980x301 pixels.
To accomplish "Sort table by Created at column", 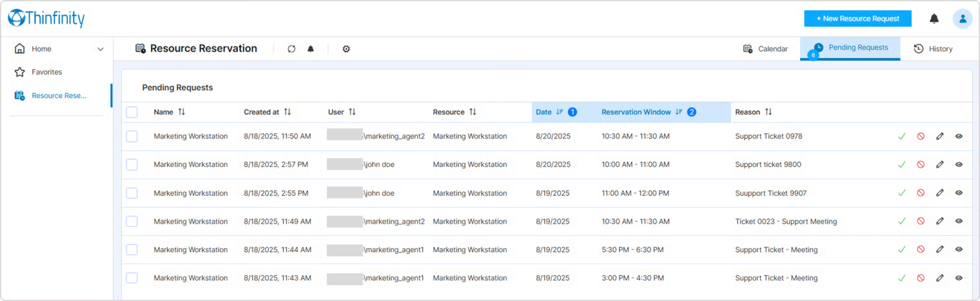I will click(x=288, y=112).
